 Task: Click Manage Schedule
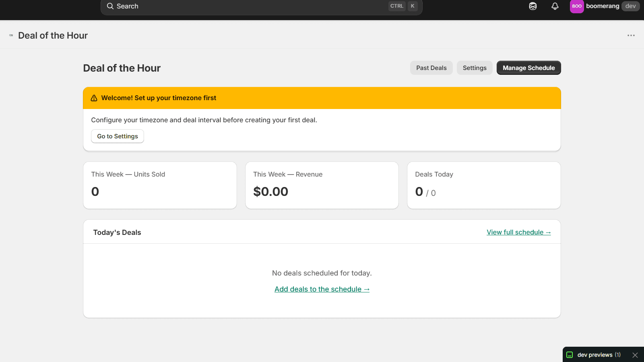point(529,68)
